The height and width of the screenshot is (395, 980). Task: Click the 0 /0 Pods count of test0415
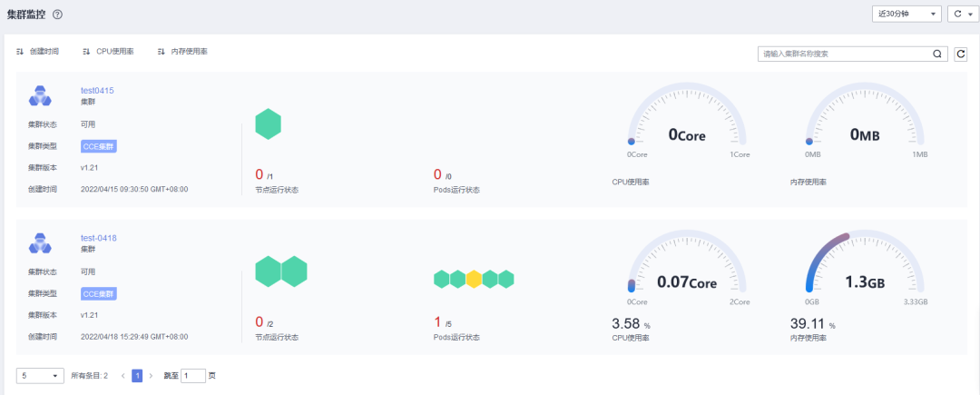[443, 174]
